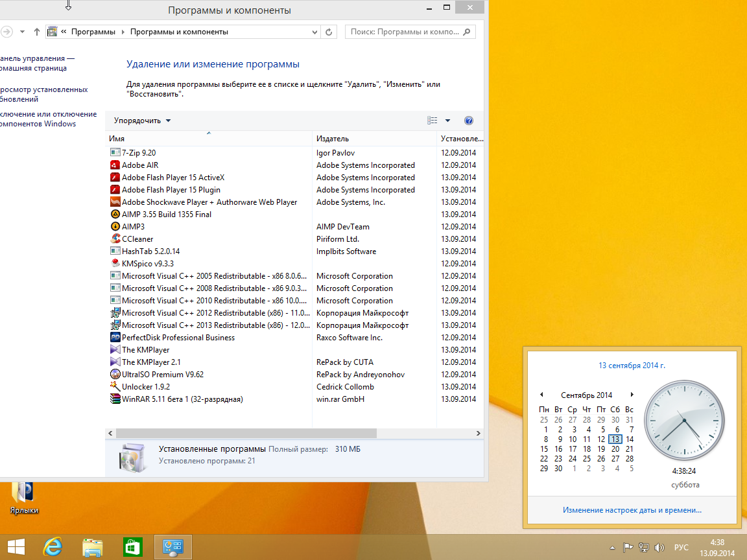Open Windows Store from the taskbar
747x560 pixels.
pyautogui.click(x=132, y=547)
